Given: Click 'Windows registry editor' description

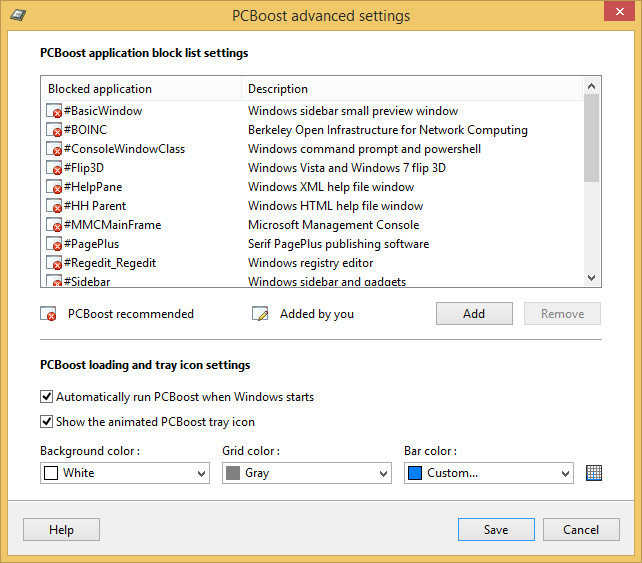Looking at the screenshot, I should pos(310,263).
